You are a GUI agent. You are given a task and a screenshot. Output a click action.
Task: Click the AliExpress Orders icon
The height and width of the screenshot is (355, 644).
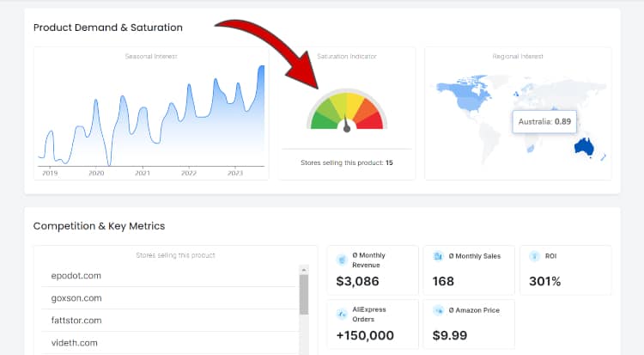[x=342, y=315]
